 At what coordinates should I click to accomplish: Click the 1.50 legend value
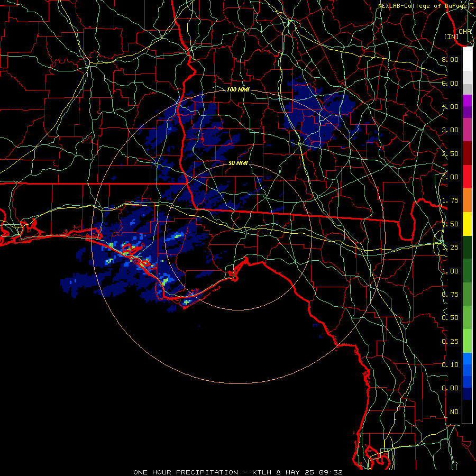click(x=450, y=224)
